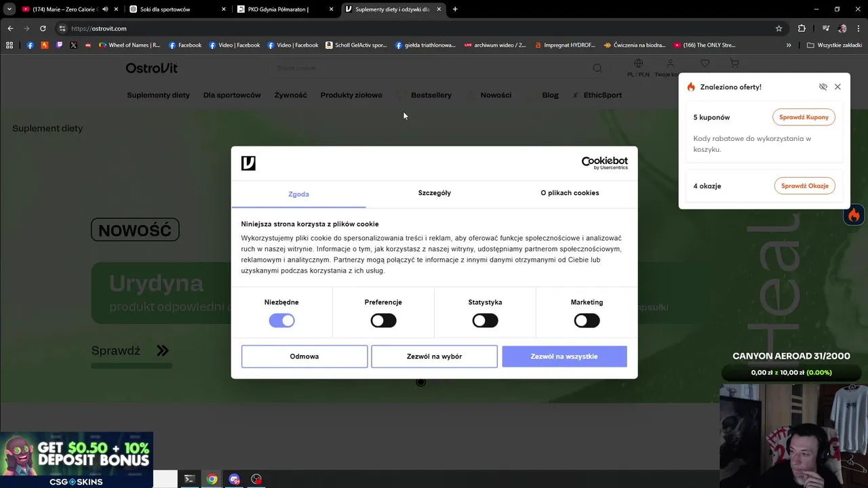Select the Zgoda tab in cookie dialog
Viewport: 868px width, 488px height.
[298, 194]
